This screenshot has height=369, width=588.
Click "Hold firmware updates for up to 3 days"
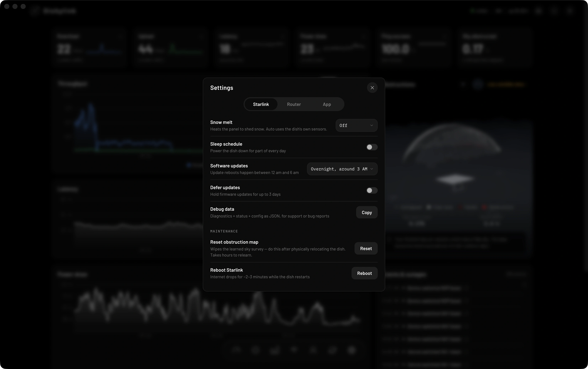(245, 194)
